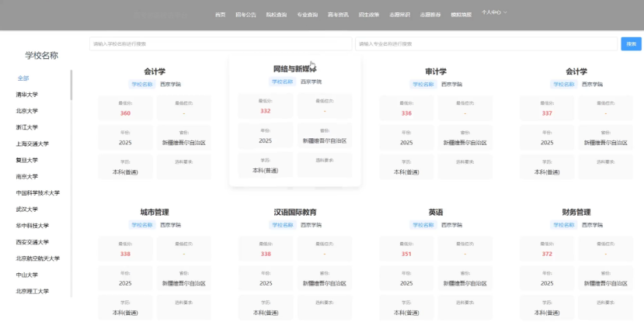Filter by 清华大学 in sidebar
Screen dimensions: 644x322
26,95
